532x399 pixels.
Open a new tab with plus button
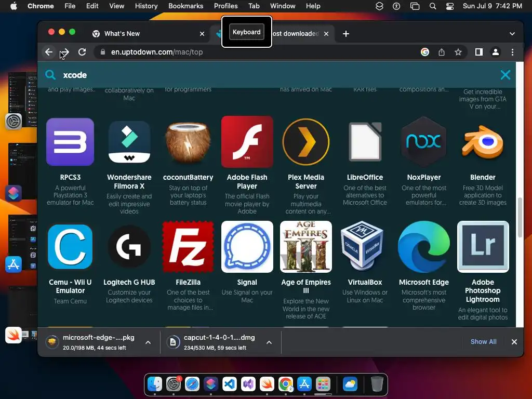click(x=345, y=34)
